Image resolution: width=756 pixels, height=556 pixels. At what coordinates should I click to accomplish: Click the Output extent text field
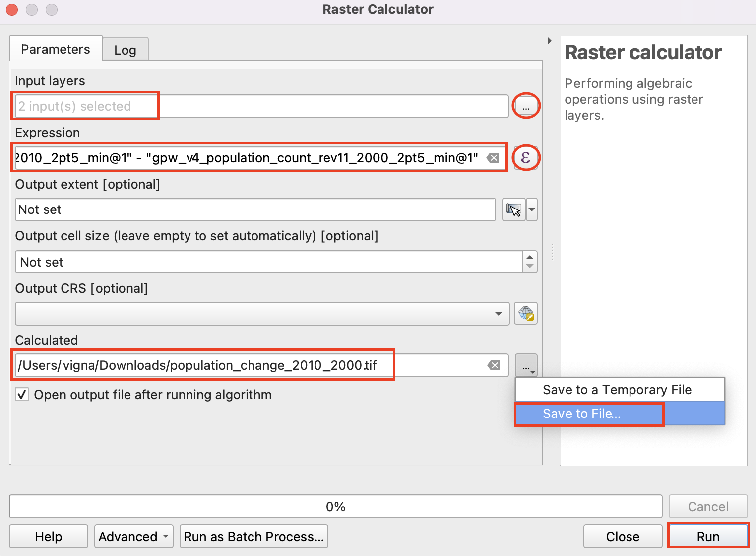(x=255, y=209)
